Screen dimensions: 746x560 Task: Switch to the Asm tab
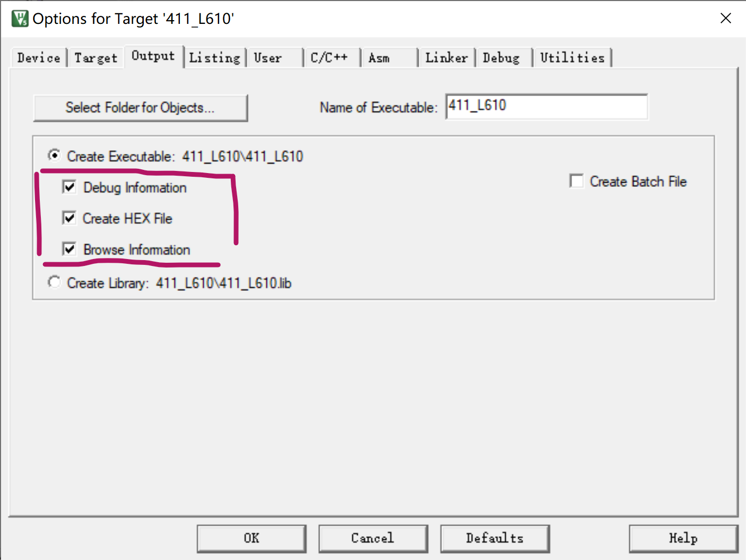pos(389,58)
